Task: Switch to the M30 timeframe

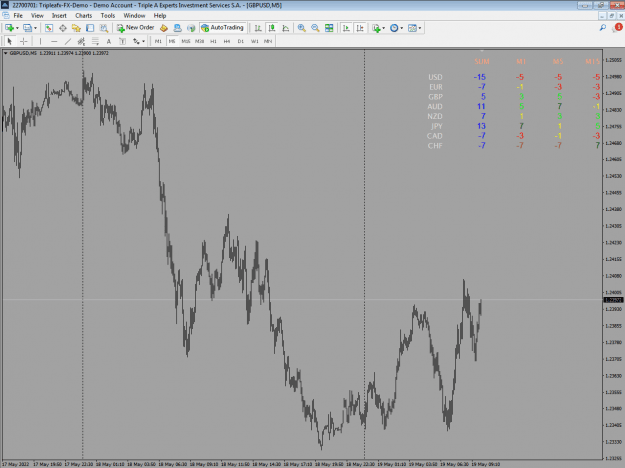Action: tap(199, 41)
